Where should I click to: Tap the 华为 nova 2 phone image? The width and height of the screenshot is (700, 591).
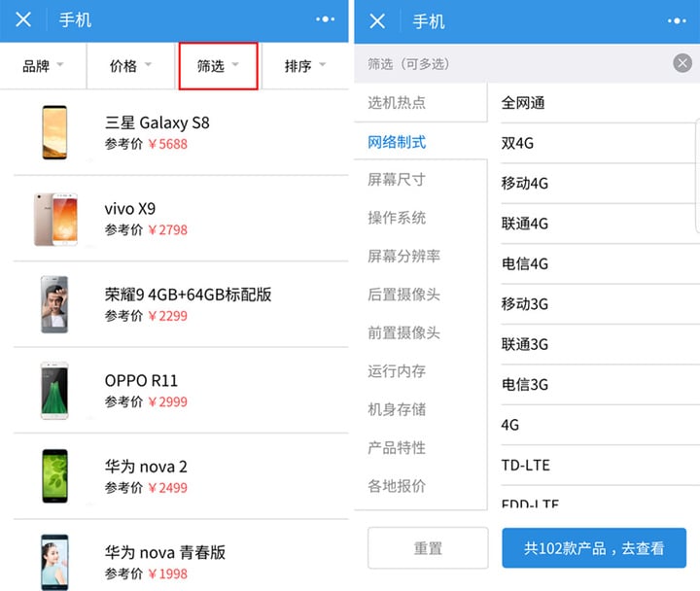point(54,476)
